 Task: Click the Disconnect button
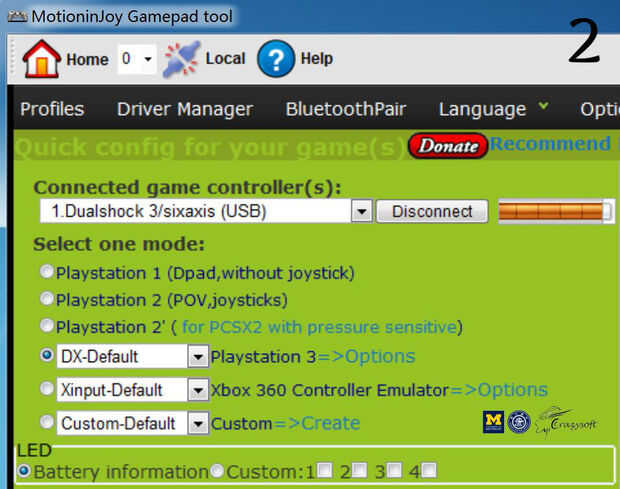click(432, 211)
